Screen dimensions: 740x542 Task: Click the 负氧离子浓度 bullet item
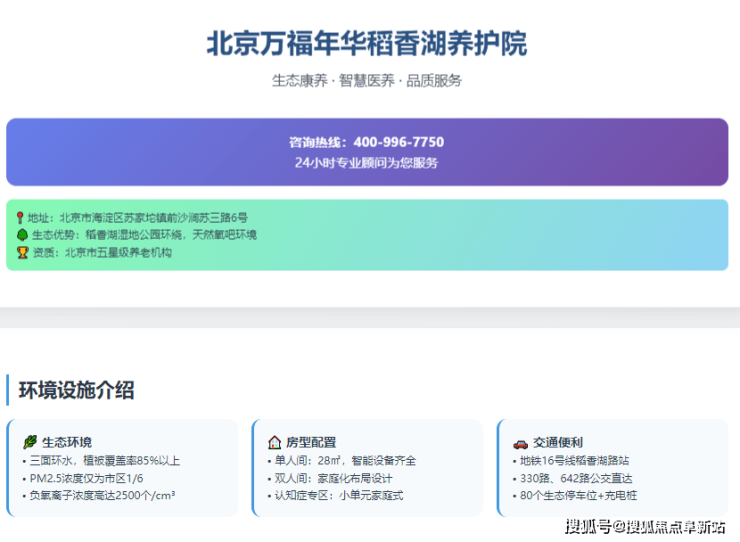click(102, 495)
